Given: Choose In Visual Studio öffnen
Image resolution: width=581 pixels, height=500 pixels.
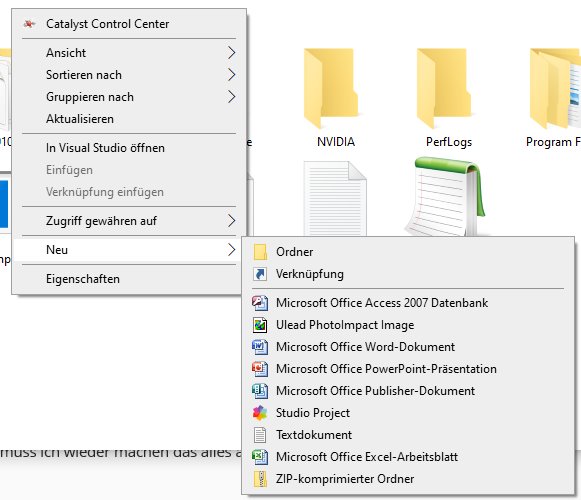Looking at the screenshot, I should 129,148.
